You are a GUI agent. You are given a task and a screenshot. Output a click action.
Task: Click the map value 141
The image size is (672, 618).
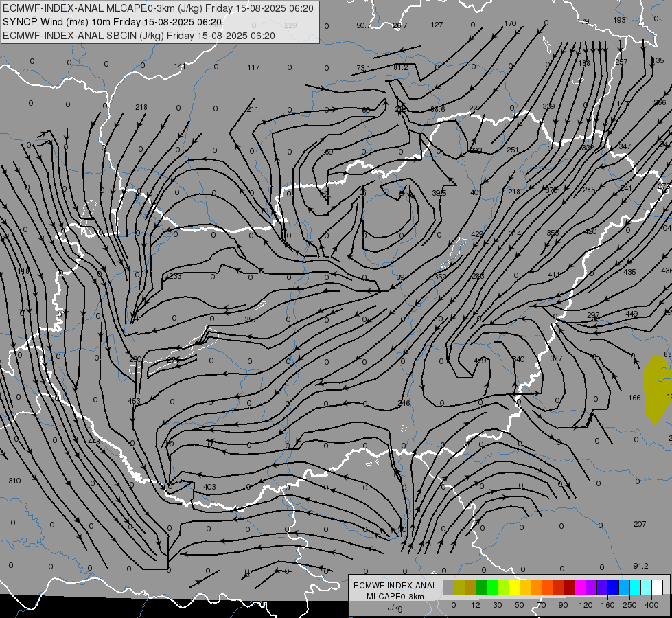(x=180, y=66)
